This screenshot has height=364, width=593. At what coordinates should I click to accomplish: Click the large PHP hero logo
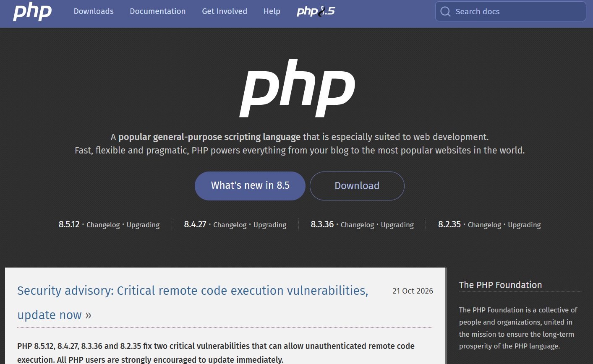[297, 88]
